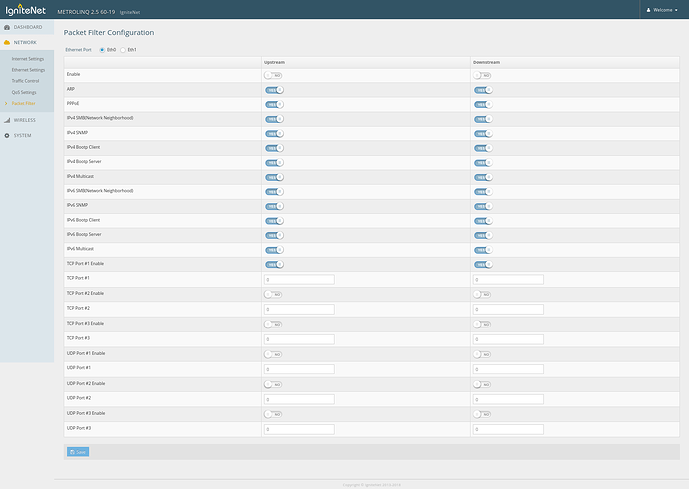Click the Save button
Viewport: 690px width, 489px height.
[78, 451]
